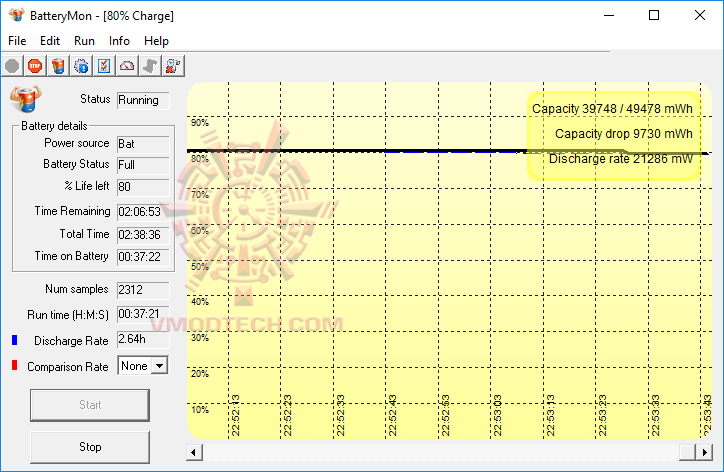Click the 90% axis label on chart
This screenshot has width=724, height=472.
pyautogui.click(x=200, y=123)
